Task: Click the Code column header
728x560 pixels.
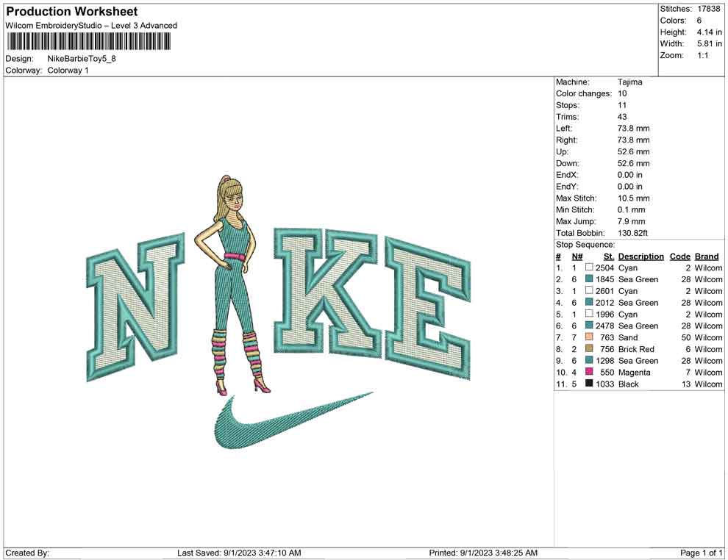Action: 679,256
